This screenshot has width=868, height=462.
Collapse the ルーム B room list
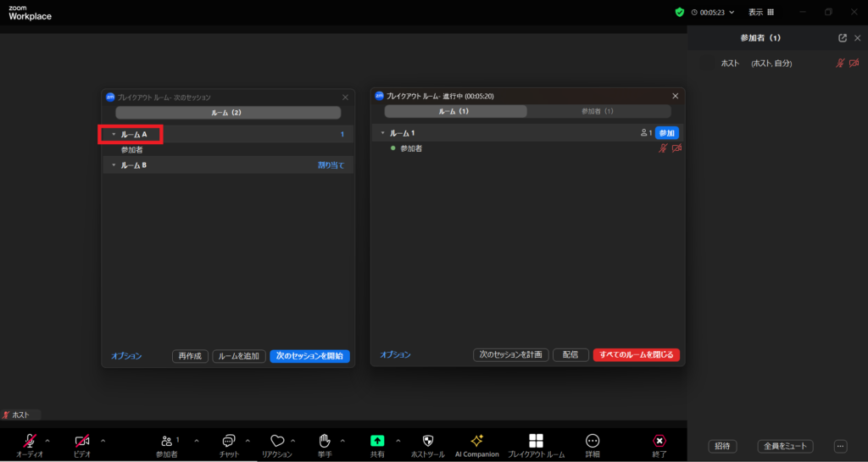[x=114, y=165]
